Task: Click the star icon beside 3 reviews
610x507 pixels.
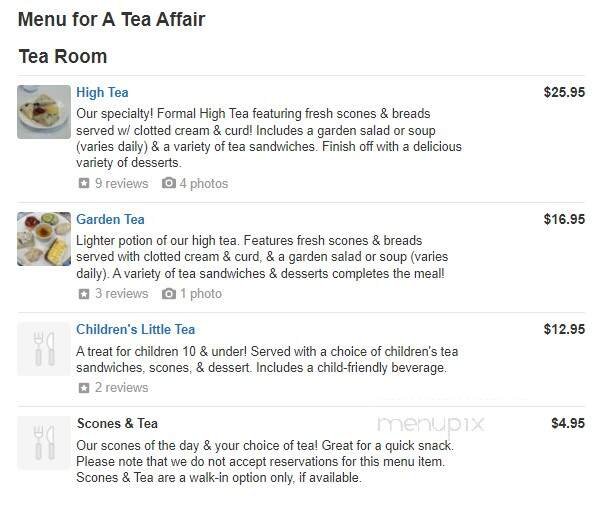Action: click(x=84, y=294)
